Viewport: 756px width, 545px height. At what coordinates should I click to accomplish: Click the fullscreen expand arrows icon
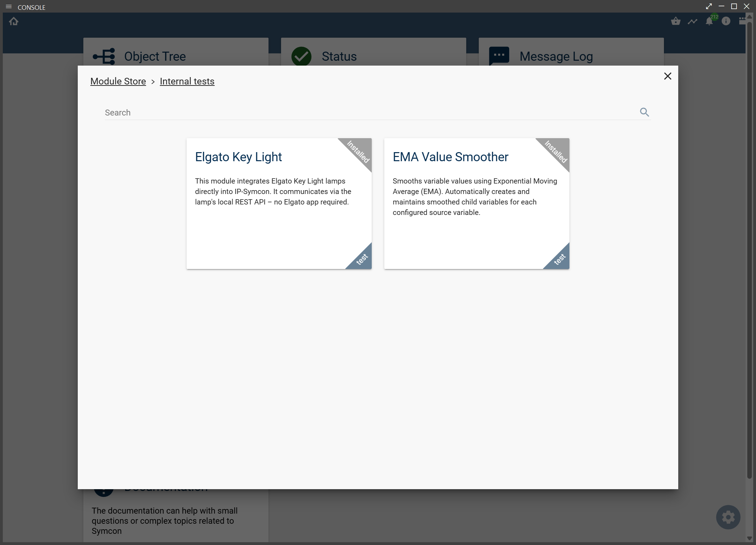[x=709, y=6]
